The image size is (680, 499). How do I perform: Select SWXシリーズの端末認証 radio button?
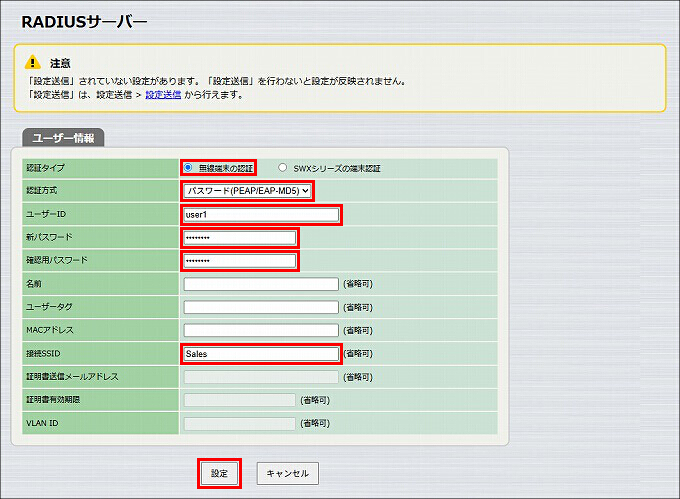point(282,167)
